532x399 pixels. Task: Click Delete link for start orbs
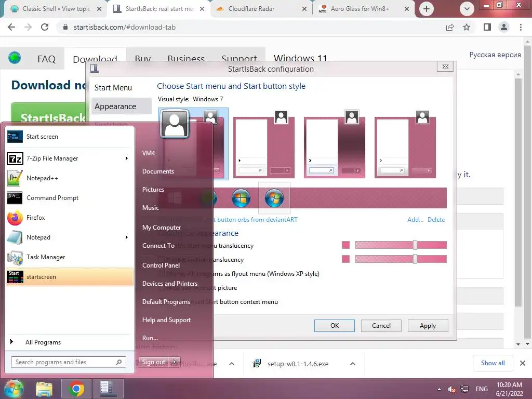436,220
